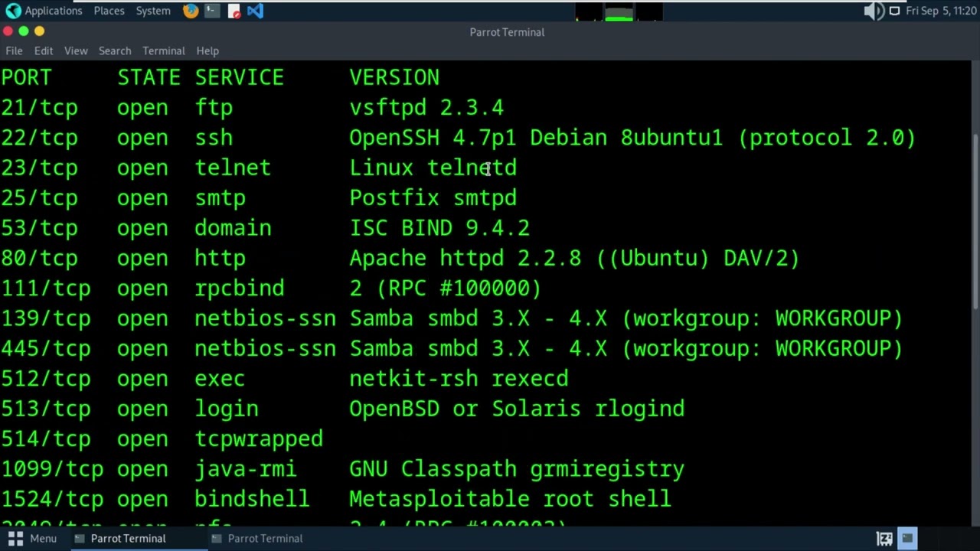Click the telnet service name
The image size is (980, 551).
pyautogui.click(x=233, y=168)
